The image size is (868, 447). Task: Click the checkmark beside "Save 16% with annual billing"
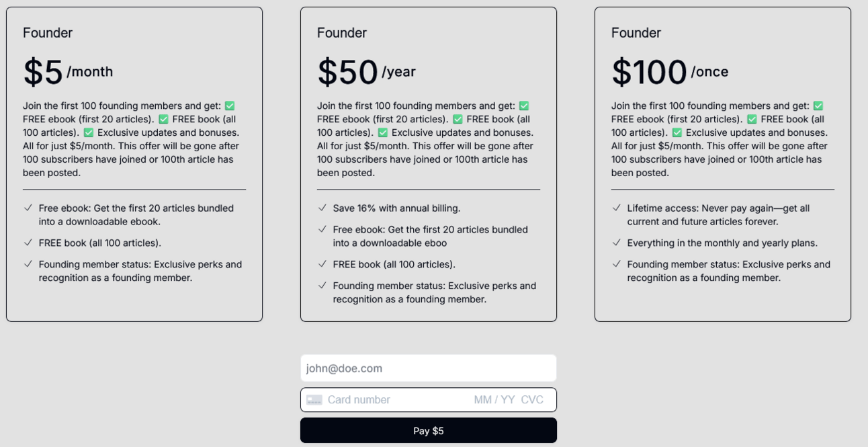(322, 208)
